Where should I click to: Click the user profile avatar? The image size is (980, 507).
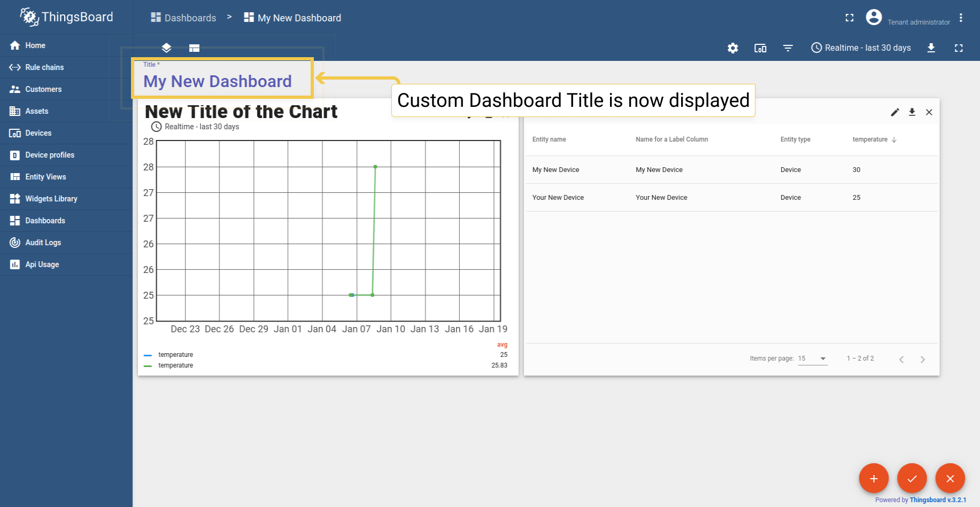[874, 17]
